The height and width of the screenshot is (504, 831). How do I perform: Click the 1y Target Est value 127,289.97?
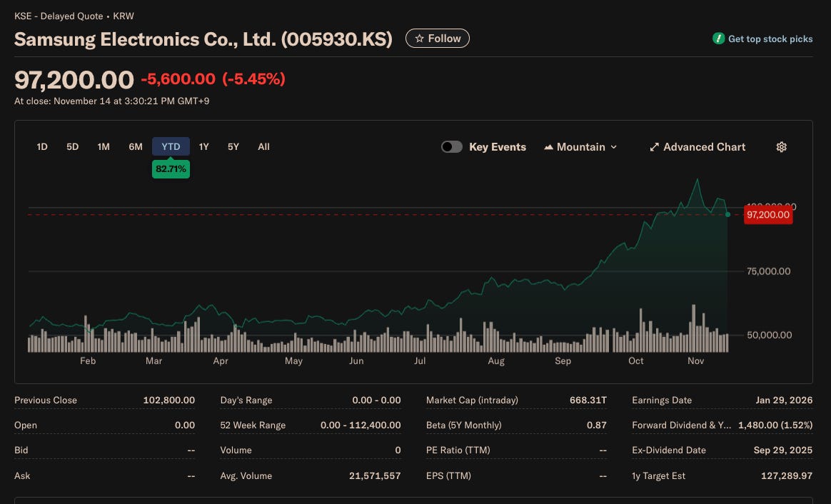coord(787,475)
